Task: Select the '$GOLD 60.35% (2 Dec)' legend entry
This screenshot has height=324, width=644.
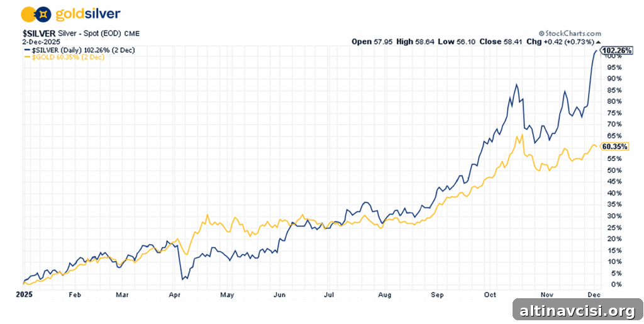Action: (x=68, y=57)
